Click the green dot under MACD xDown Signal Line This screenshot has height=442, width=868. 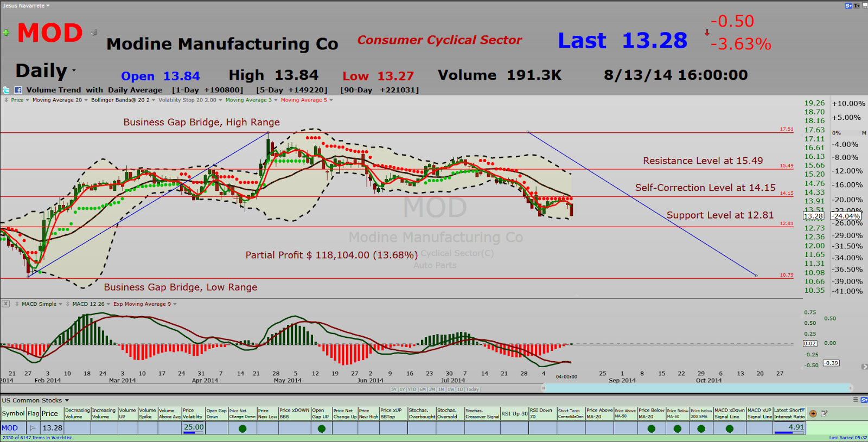click(x=730, y=428)
